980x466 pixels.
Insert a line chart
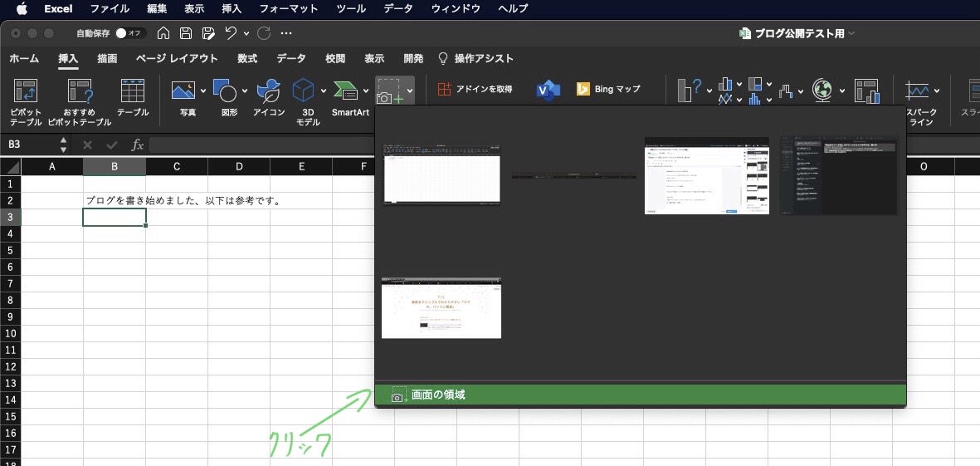(725, 99)
